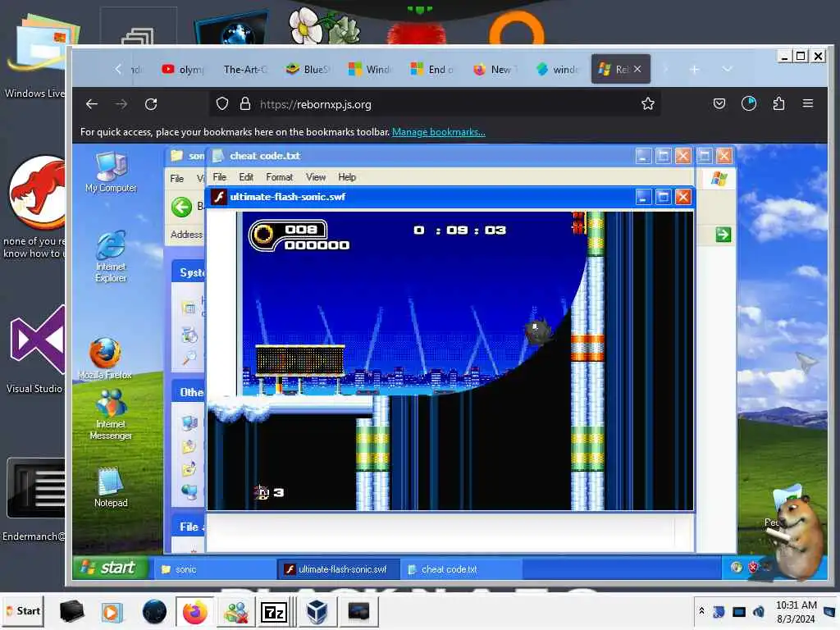Open Visual Studio desktop icon

coord(36,348)
